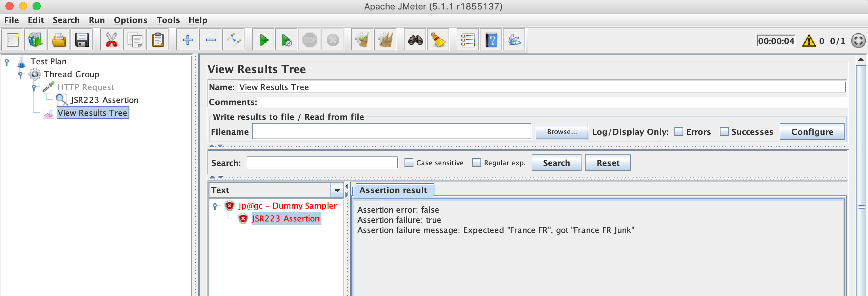
Task: Click the Comments field
Action: (552, 102)
